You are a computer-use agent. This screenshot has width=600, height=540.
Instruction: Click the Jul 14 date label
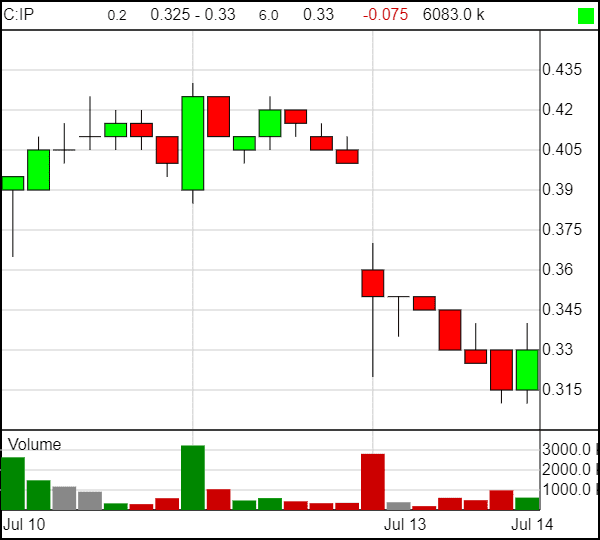(x=532, y=524)
